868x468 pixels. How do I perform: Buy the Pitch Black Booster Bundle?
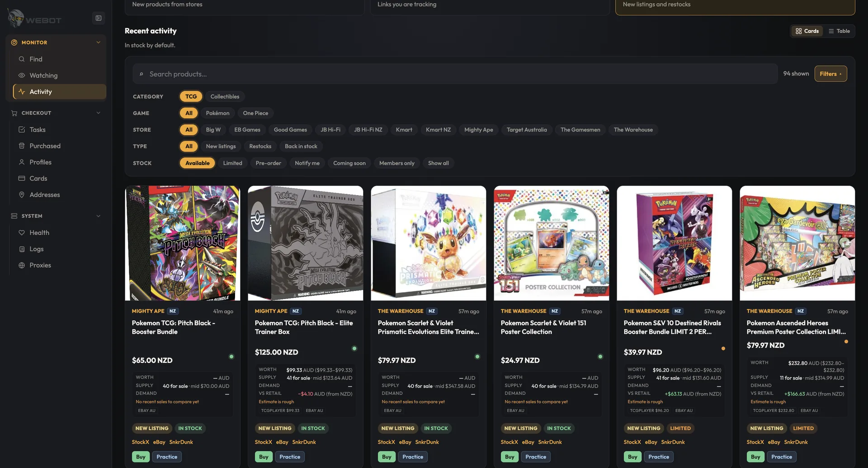[x=141, y=457]
